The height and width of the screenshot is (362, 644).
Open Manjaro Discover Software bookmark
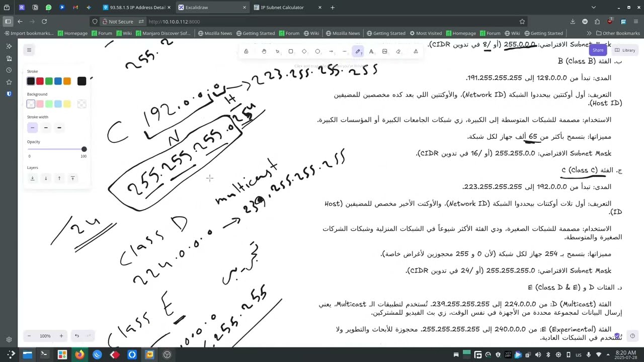point(162,33)
